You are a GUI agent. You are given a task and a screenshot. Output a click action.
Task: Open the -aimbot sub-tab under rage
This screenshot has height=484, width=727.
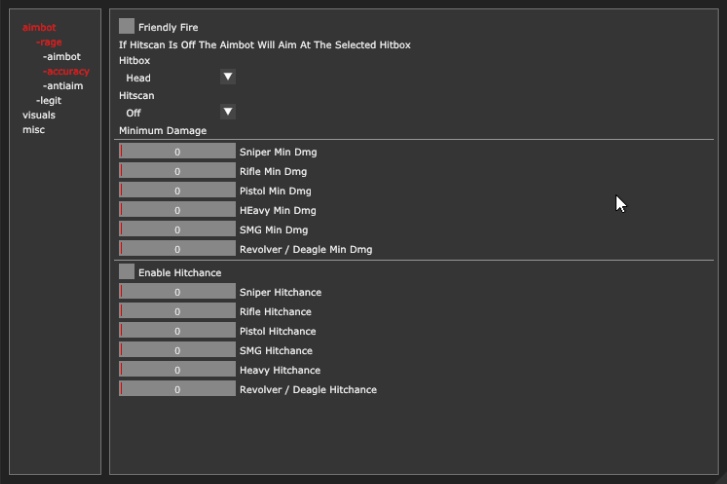(62, 57)
